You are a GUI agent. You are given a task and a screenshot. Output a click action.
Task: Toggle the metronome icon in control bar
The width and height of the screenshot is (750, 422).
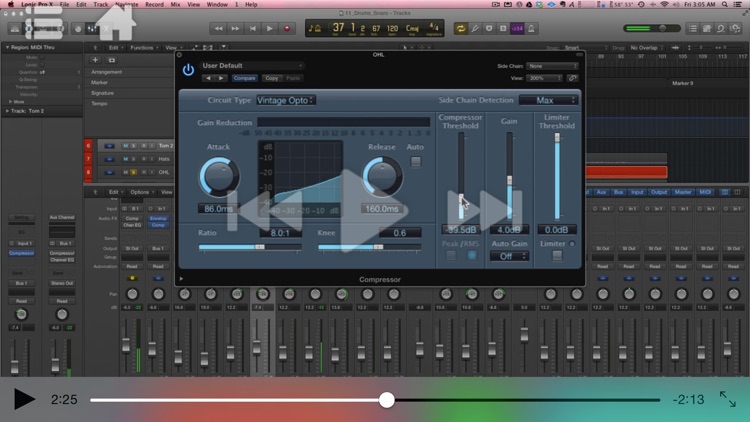click(531, 29)
